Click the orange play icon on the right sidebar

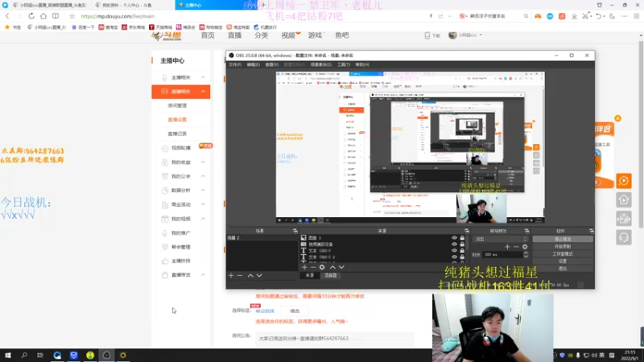pyautogui.click(x=623, y=180)
